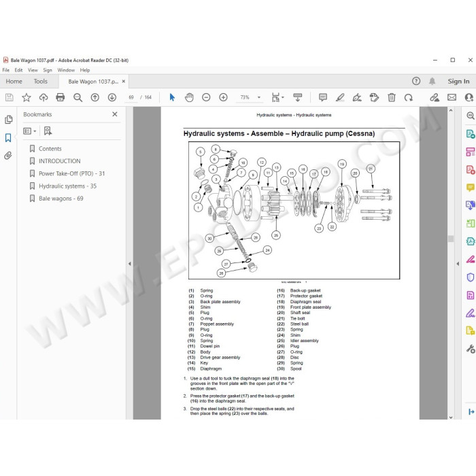Open More Tools wrench icon

(x=471, y=349)
